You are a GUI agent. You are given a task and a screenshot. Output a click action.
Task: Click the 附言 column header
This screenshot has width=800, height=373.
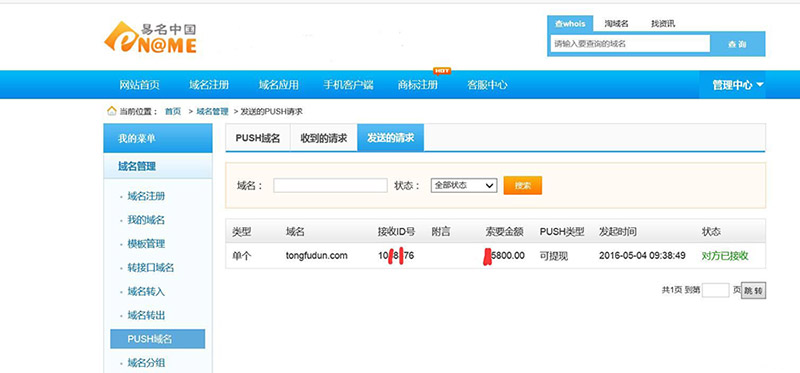pyautogui.click(x=441, y=232)
